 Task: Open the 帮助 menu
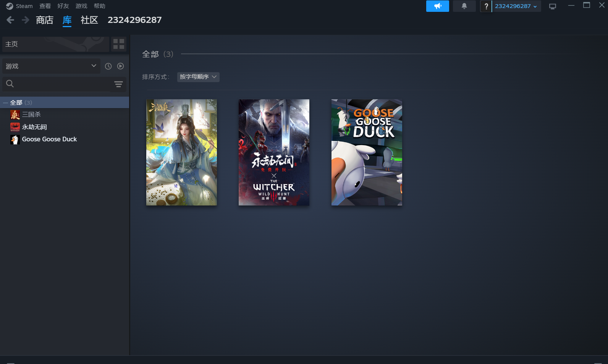[x=99, y=6]
